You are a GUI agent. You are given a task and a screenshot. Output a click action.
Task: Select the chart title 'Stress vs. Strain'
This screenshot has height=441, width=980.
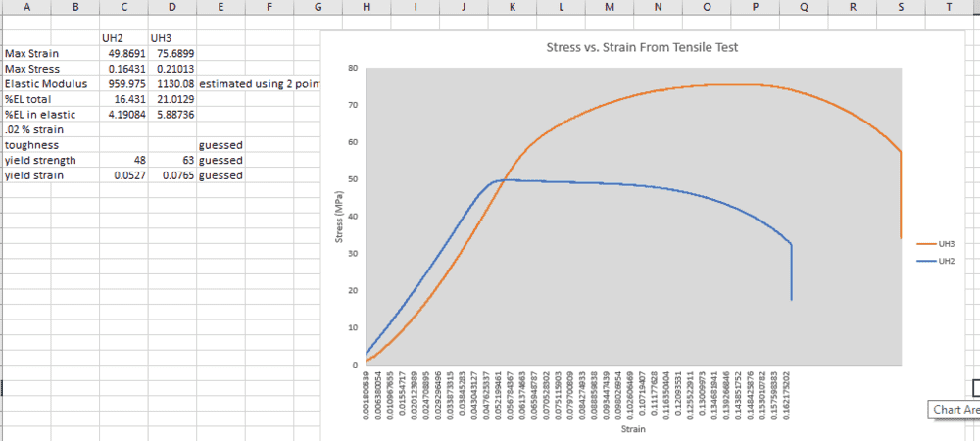pyautogui.click(x=642, y=47)
